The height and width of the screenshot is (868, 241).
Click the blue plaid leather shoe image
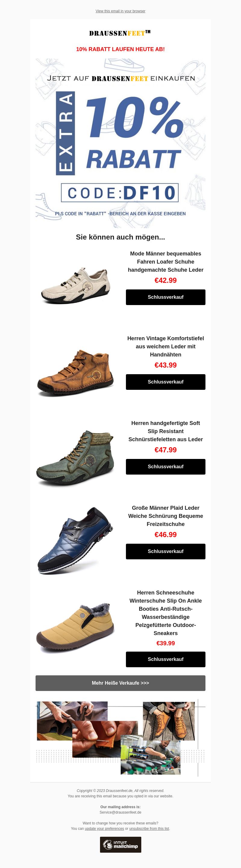pyautogui.click(x=75, y=540)
